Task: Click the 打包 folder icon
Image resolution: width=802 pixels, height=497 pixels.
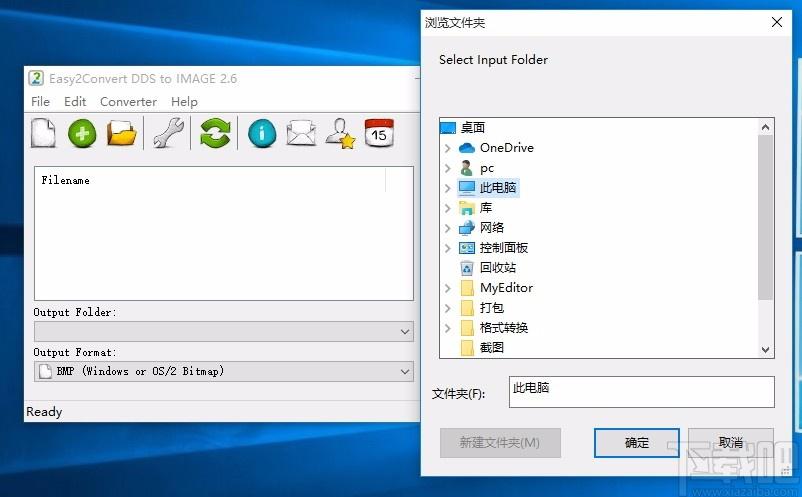Action: (x=466, y=308)
